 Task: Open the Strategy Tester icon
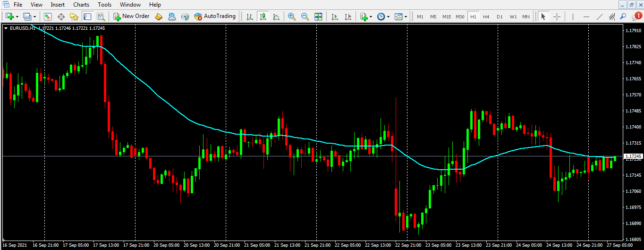click(101, 17)
